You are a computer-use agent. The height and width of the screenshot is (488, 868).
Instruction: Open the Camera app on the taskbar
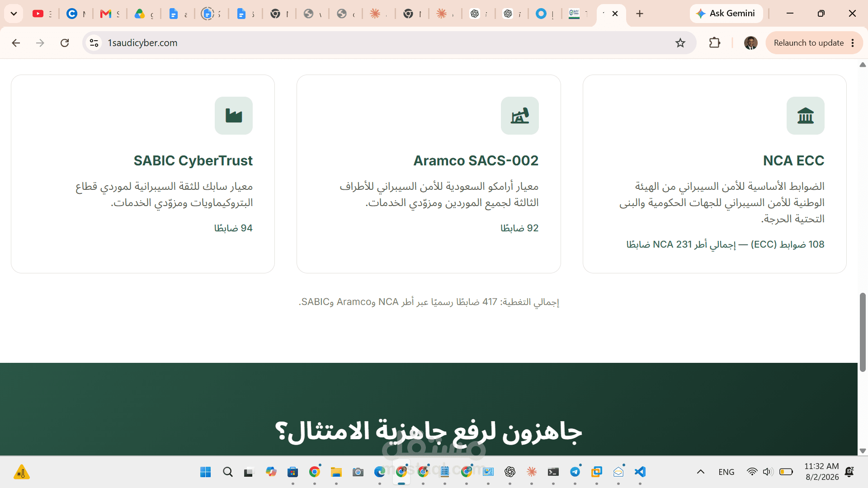358,472
